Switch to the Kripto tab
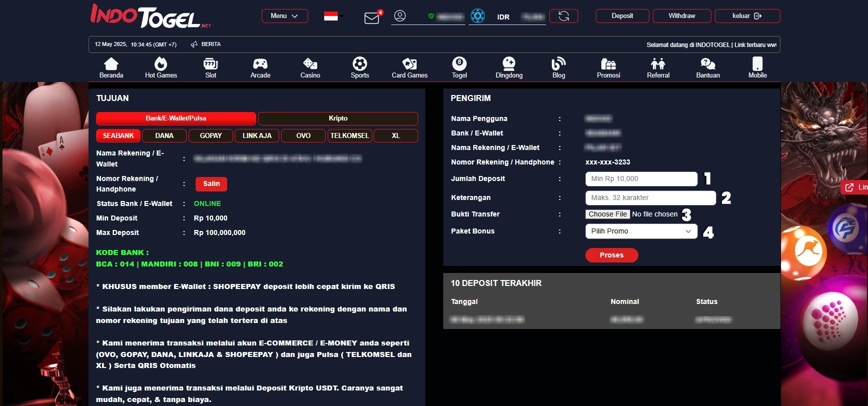The width and height of the screenshot is (868, 406). [x=338, y=118]
